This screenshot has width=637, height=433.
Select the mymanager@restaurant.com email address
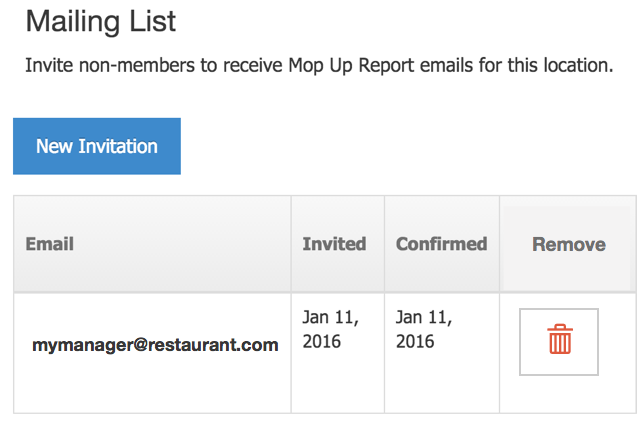[155, 345]
